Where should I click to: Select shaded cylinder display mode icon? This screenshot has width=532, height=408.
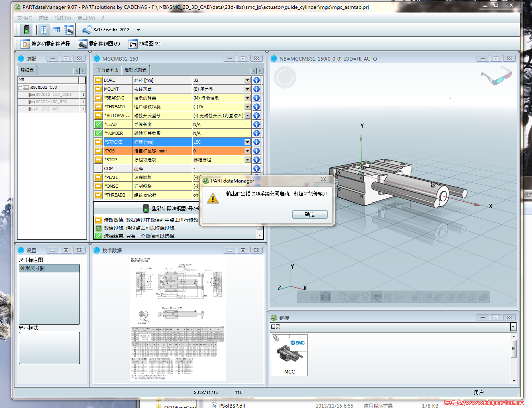[x=326, y=297]
